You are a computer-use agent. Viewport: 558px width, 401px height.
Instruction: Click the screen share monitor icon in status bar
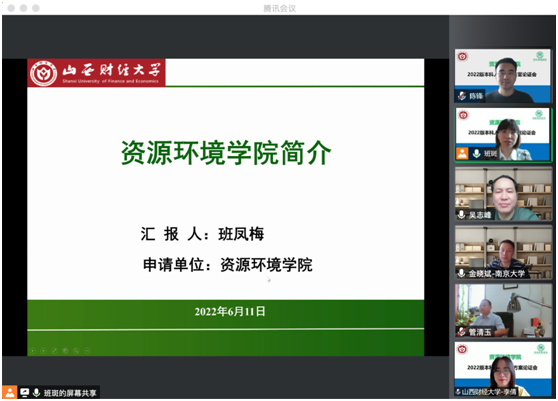25,392
